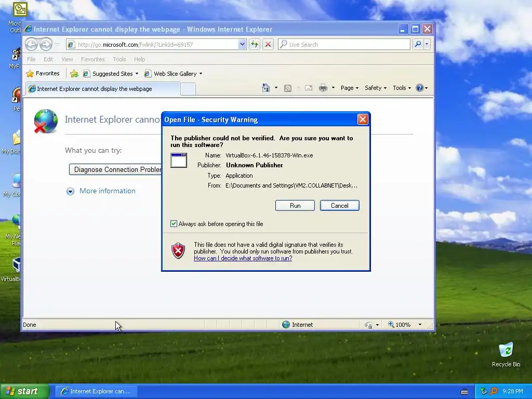
Task: Click the Print icon
Action: [x=323, y=88]
